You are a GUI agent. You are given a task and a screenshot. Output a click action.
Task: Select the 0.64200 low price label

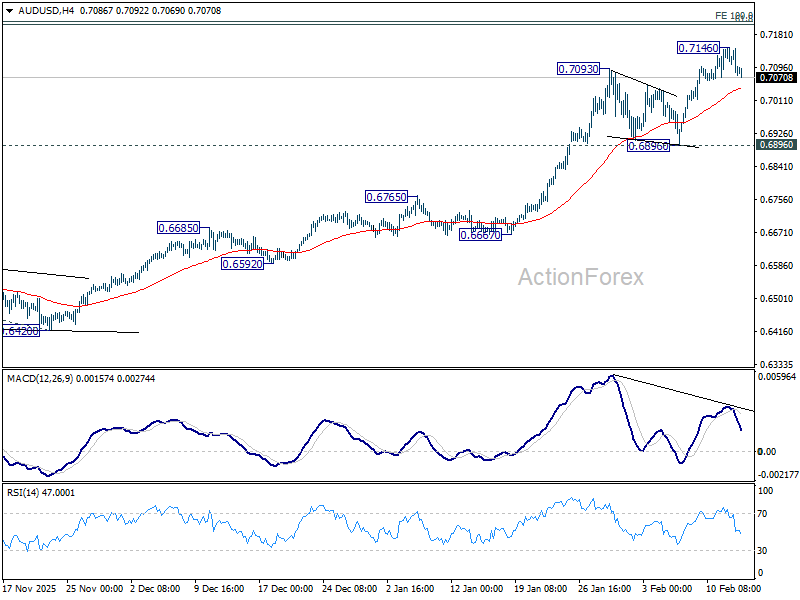tap(20, 331)
